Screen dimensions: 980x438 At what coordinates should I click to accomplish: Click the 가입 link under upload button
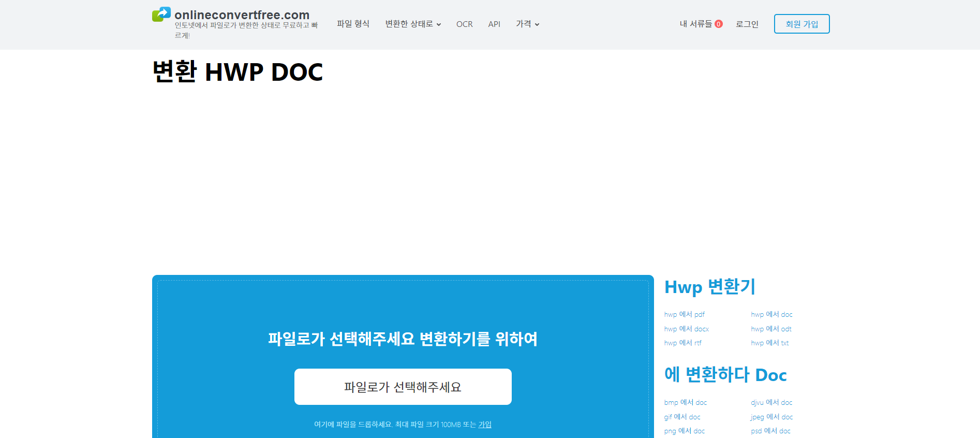(x=485, y=425)
